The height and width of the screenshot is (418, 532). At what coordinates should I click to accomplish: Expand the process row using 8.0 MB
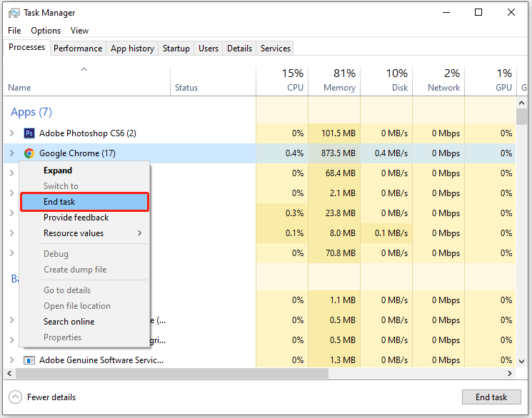click(x=12, y=233)
